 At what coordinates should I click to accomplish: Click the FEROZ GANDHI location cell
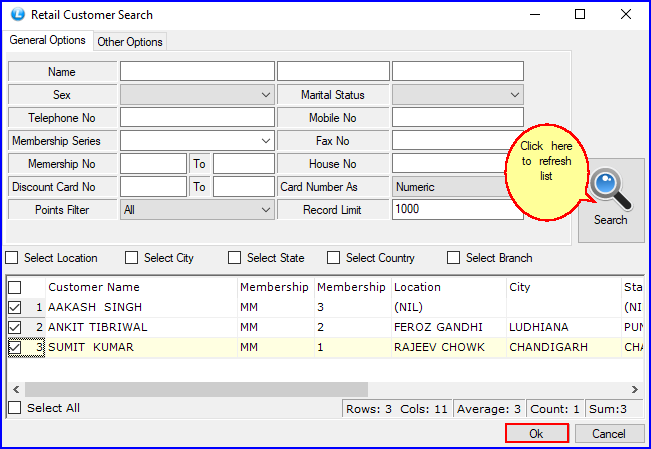[448, 327]
